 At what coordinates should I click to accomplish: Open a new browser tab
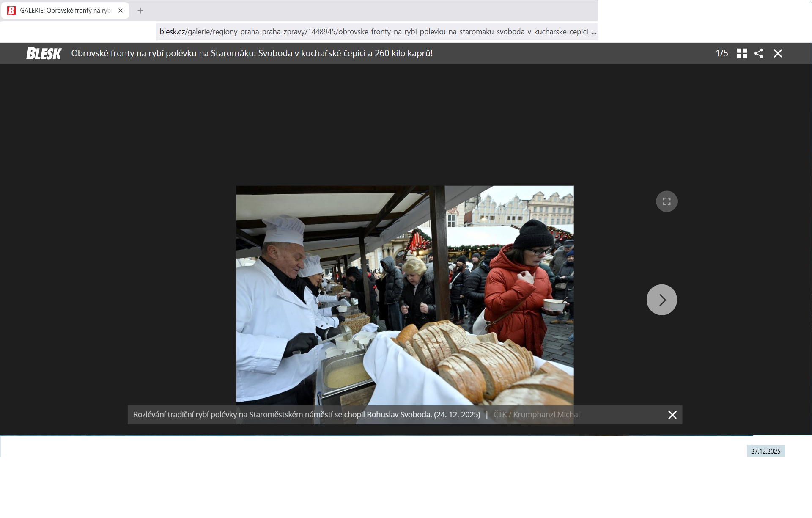point(140,11)
